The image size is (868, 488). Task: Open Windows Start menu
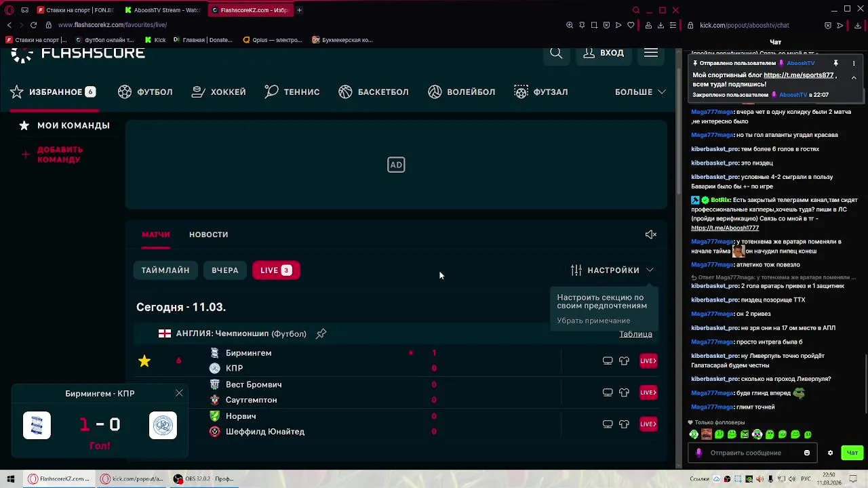click(x=11, y=479)
